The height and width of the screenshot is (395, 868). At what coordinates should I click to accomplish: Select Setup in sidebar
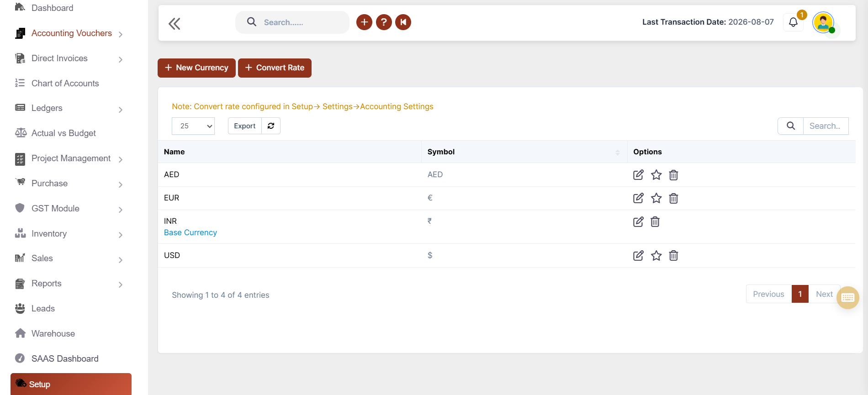click(x=71, y=384)
